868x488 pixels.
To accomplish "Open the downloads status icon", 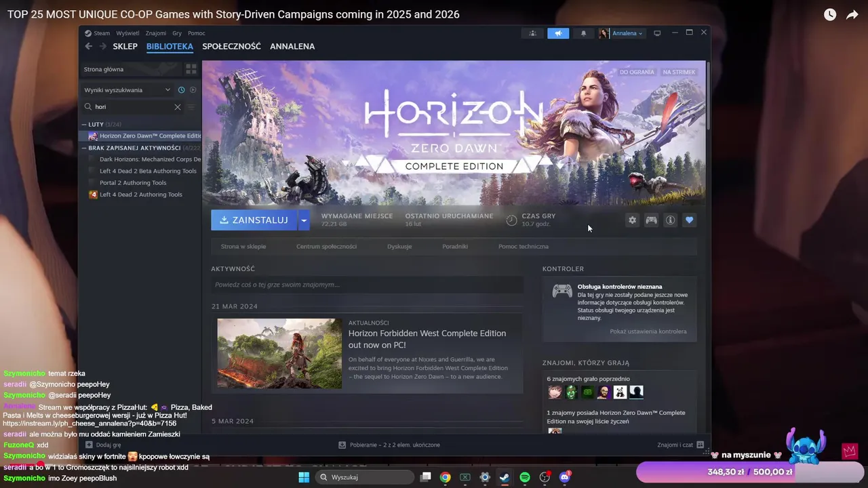I will [342, 445].
